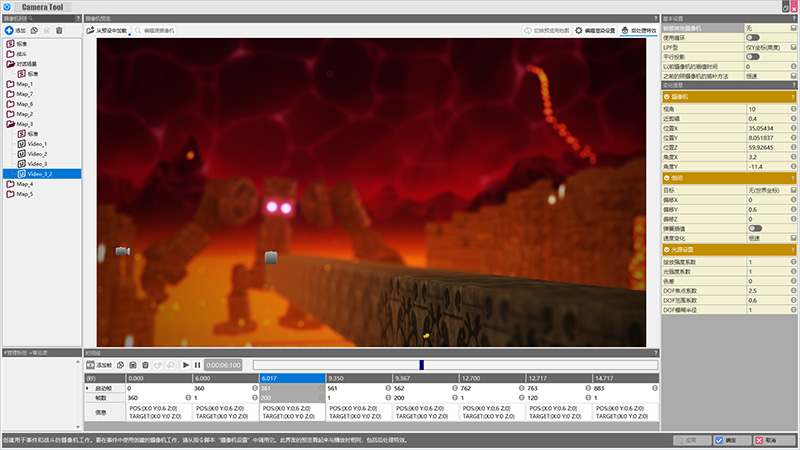Image resolution: width=800 pixels, height=450 pixels.
Task: Click the blue marker on the timeline slider
Action: pyautogui.click(x=421, y=365)
